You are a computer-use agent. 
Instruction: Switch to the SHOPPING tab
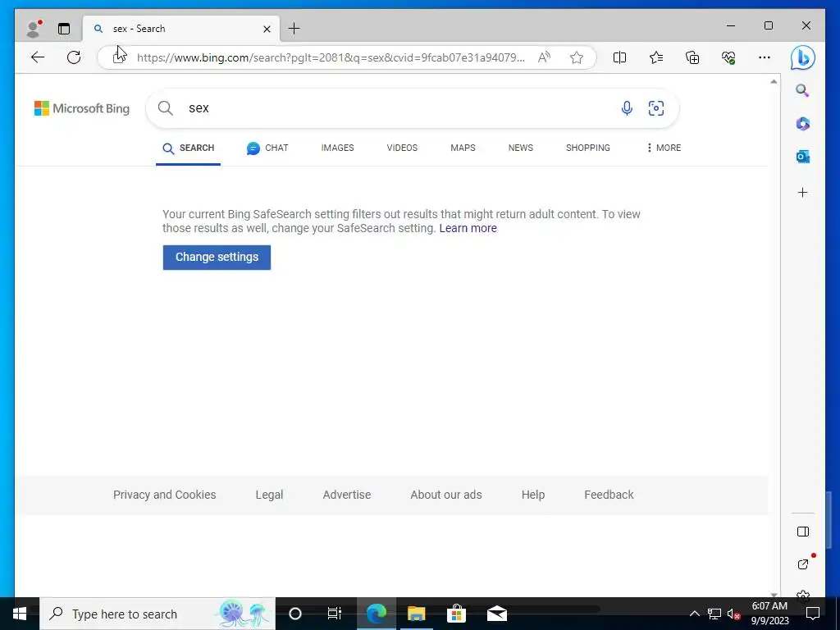click(x=587, y=148)
